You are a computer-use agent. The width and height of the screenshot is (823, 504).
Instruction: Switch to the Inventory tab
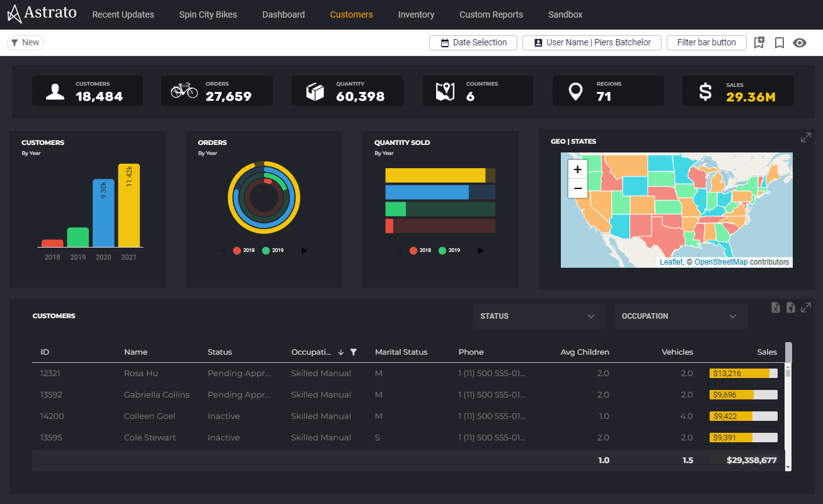pyautogui.click(x=416, y=14)
